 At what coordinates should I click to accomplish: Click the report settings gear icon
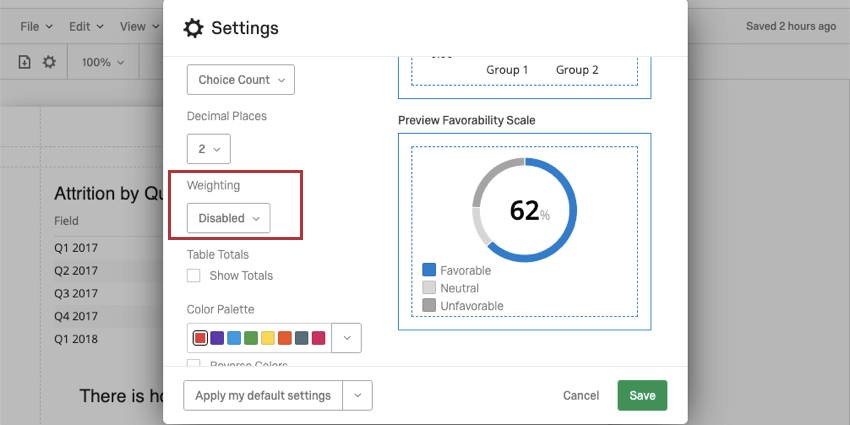pyautogui.click(x=49, y=62)
